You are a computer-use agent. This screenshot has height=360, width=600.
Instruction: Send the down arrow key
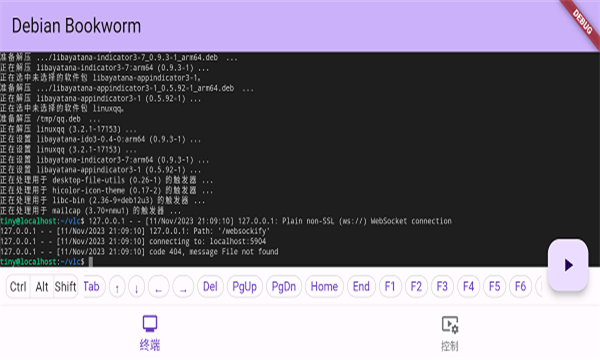pos(136,287)
